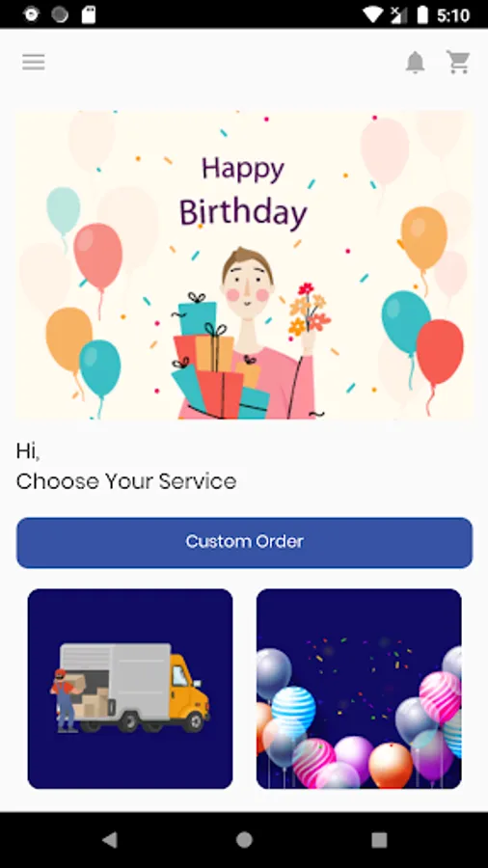Open the shopping cart

[458, 62]
